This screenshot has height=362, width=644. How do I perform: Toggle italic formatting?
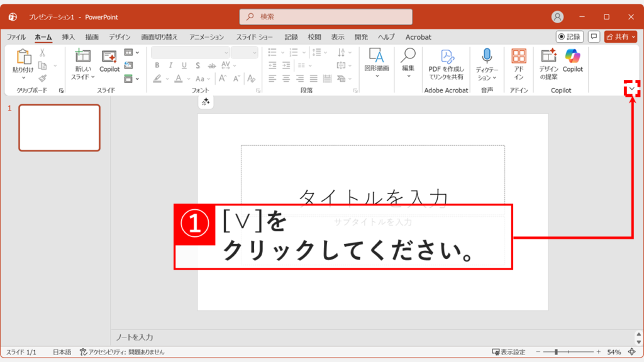pos(170,65)
